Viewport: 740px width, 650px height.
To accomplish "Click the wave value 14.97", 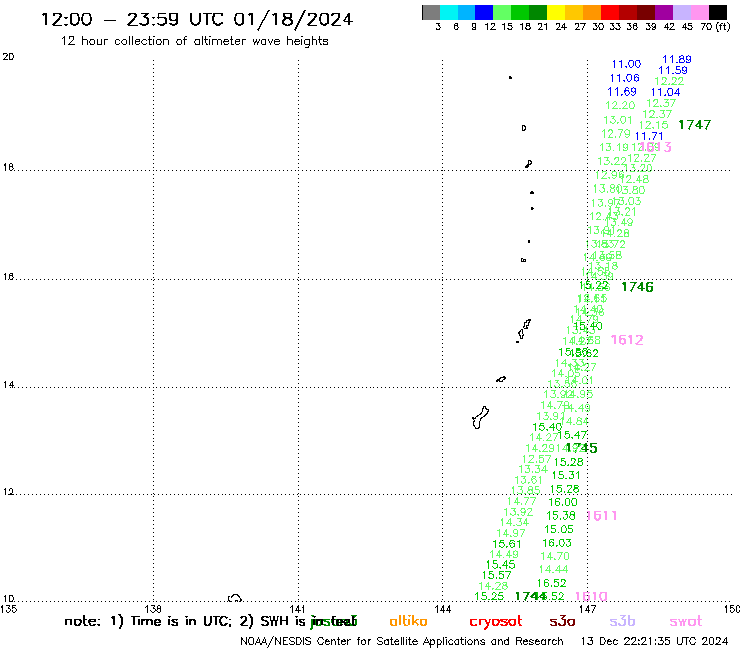I will 511,533.
